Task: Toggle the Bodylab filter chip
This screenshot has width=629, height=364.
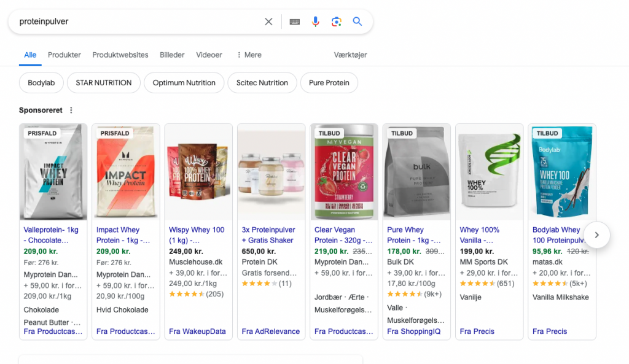Action: click(x=41, y=82)
